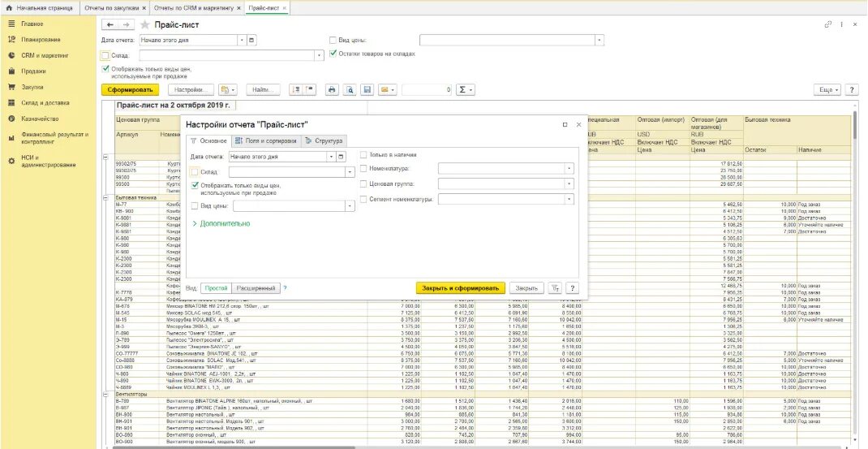Open the sum Σ calculation menu
Viewport: 868px width, 449px height.
[465, 90]
